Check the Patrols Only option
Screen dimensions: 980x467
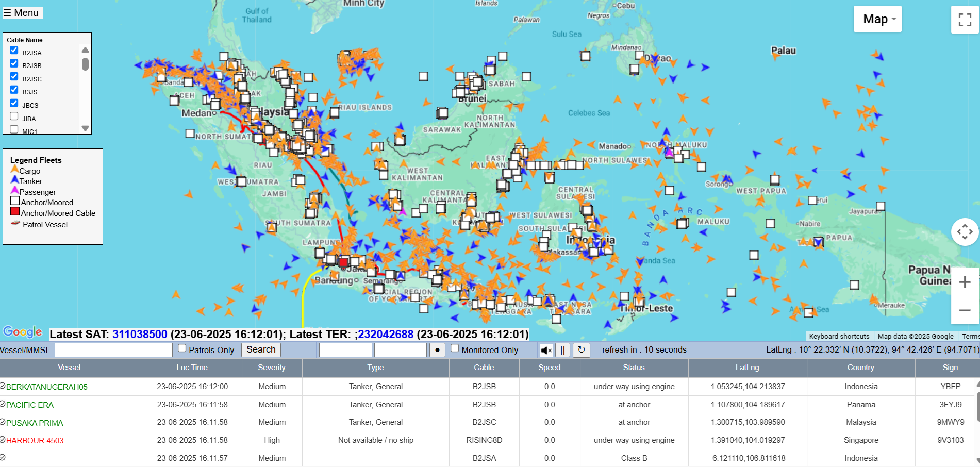click(182, 348)
